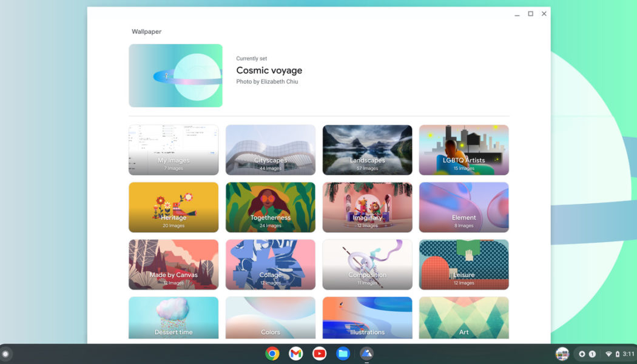This screenshot has width=637, height=364.
Task: Click the battery icon in the status tray
Action: click(x=618, y=354)
